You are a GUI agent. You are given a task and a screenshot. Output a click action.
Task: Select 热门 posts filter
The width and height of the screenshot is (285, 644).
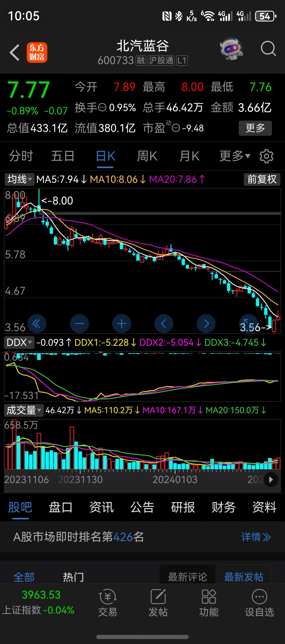pyautogui.click(x=73, y=577)
